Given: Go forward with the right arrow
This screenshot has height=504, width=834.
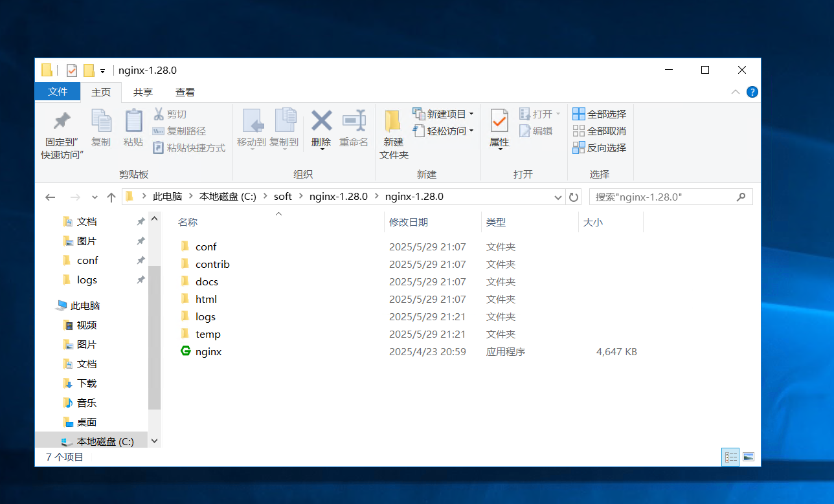Looking at the screenshot, I should point(75,197).
